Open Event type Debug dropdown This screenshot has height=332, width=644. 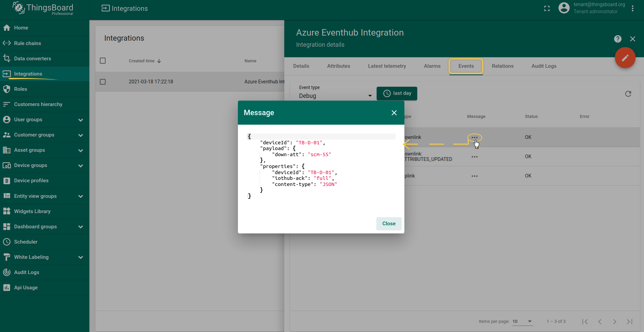coord(335,96)
